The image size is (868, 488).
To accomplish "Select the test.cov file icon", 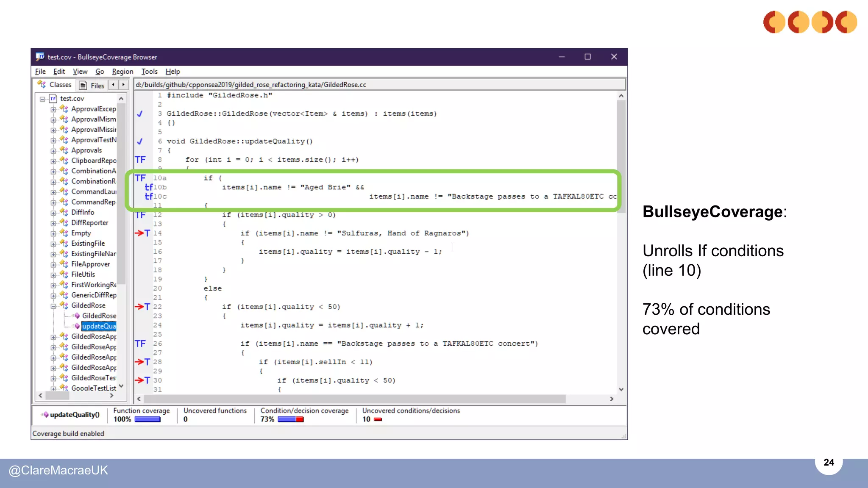I will 53,99.
